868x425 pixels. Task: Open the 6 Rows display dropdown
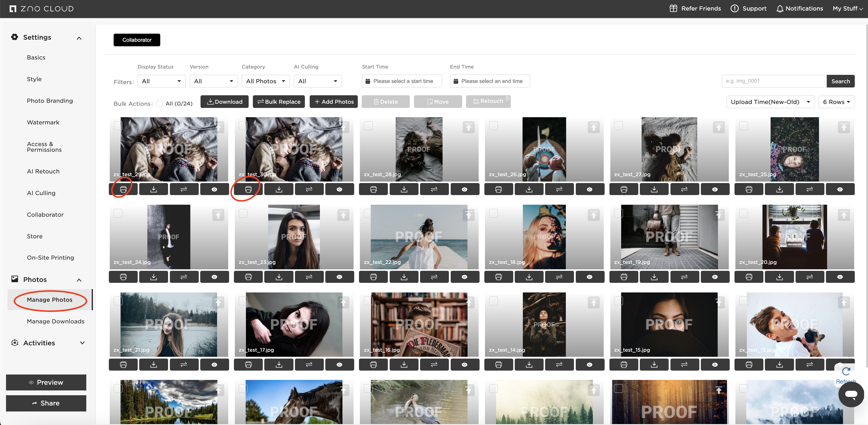tap(836, 102)
